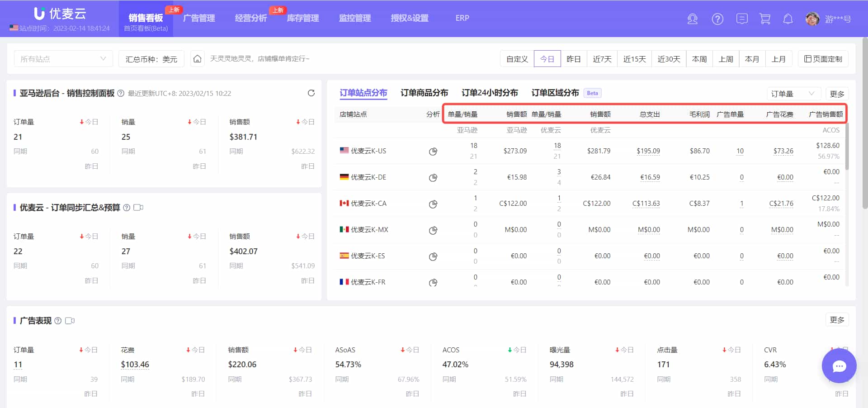Click the US ad spend $73.26 link

(783, 151)
